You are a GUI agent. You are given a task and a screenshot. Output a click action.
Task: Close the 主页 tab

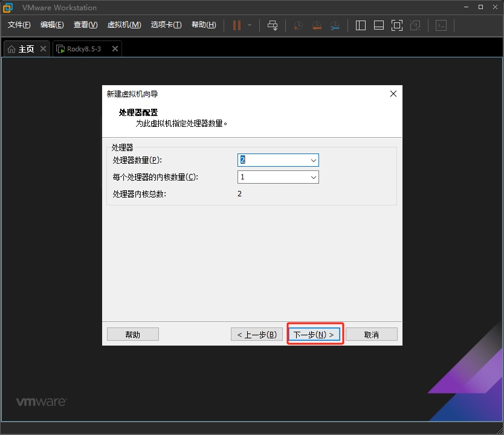coord(43,49)
